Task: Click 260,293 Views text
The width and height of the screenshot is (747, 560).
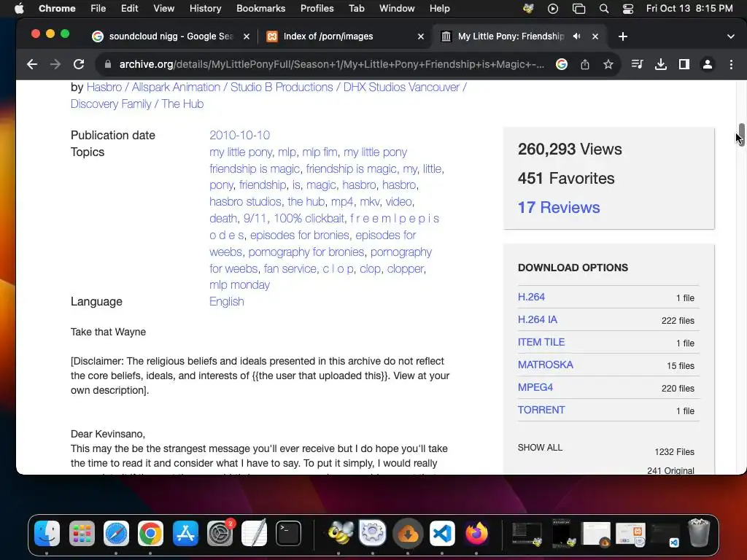Action: (570, 149)
